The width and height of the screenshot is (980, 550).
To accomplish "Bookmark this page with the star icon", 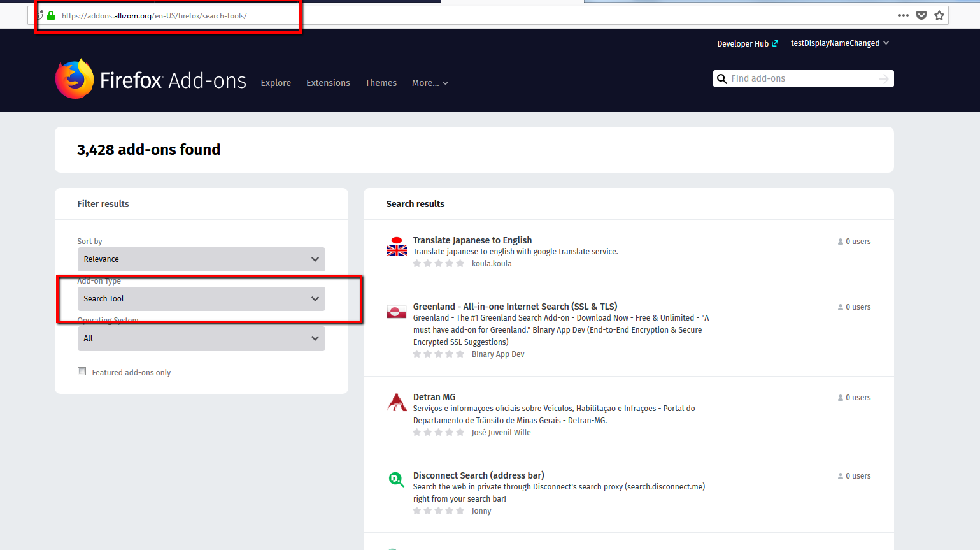I will tap(939, 15).
